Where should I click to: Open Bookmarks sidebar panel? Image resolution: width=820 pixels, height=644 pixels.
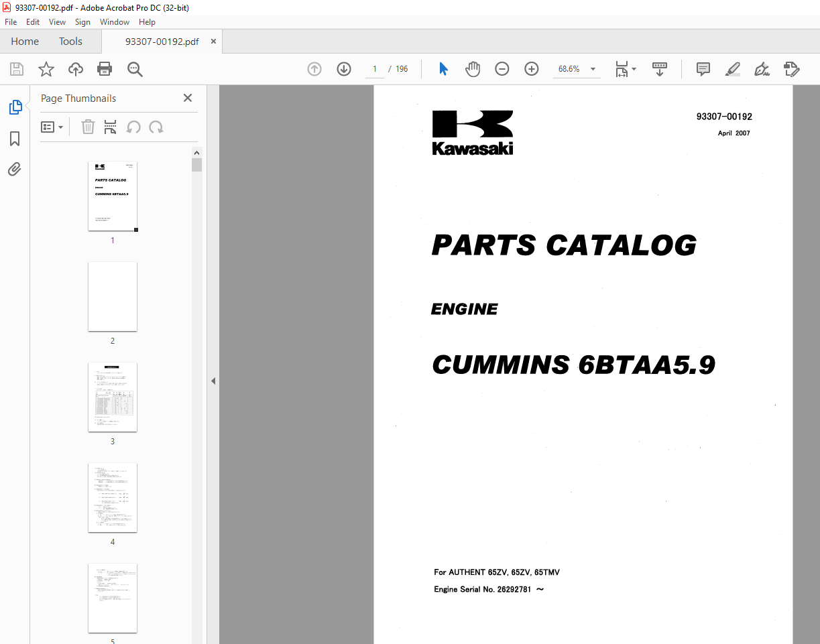[x=15, y=139]
